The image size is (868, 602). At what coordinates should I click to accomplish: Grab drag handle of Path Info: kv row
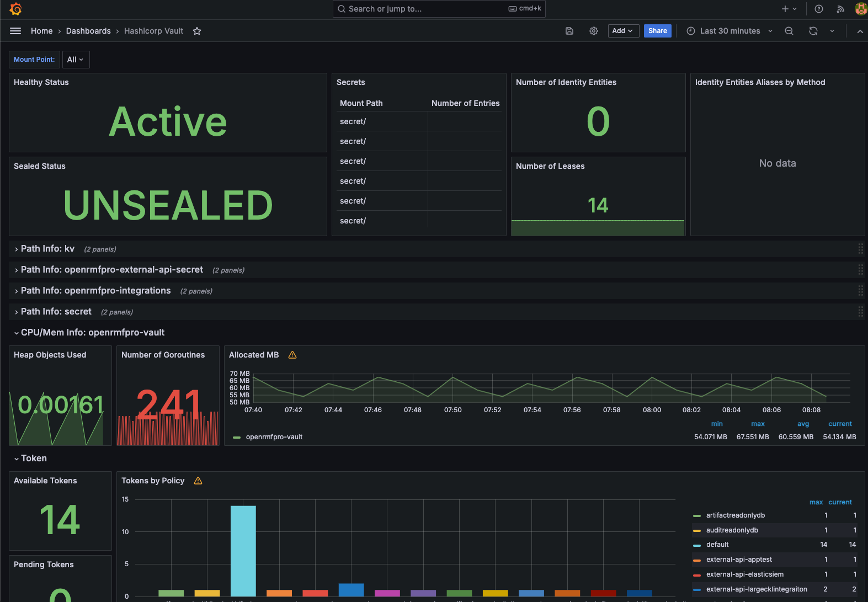click(861, 249)
